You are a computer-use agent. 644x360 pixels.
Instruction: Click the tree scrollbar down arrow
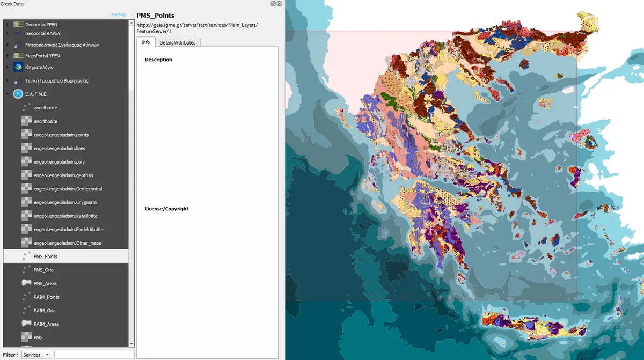(x=132, y=344)
